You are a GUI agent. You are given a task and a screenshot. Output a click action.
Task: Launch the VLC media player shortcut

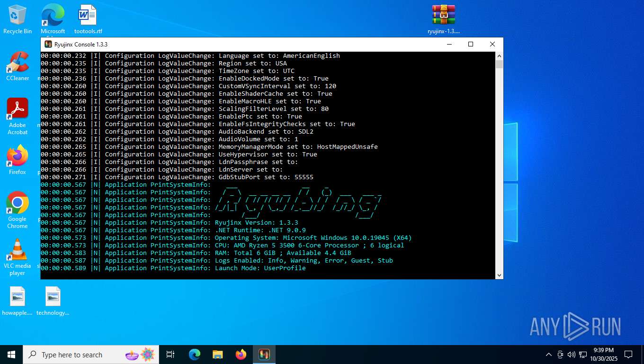tap(18, 257)
